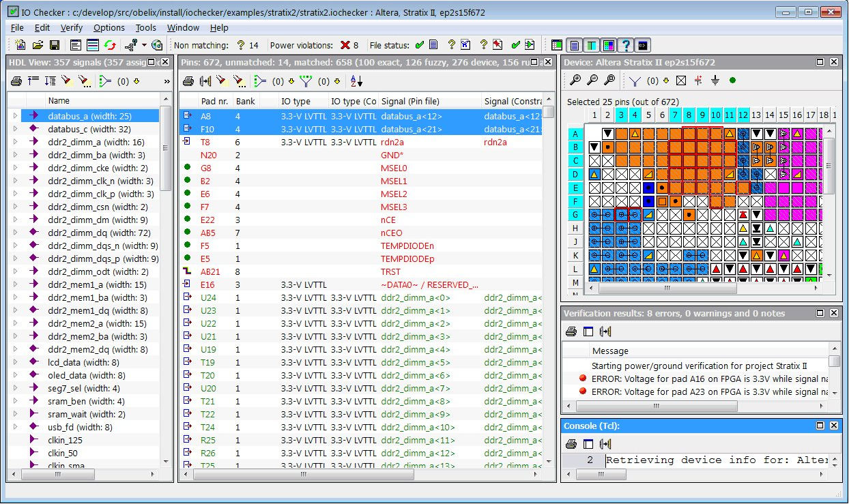The height and width of the screenshot is (504, 849).
Task: Print the Console (Tcl) output
Action: (x=571, y=444)
